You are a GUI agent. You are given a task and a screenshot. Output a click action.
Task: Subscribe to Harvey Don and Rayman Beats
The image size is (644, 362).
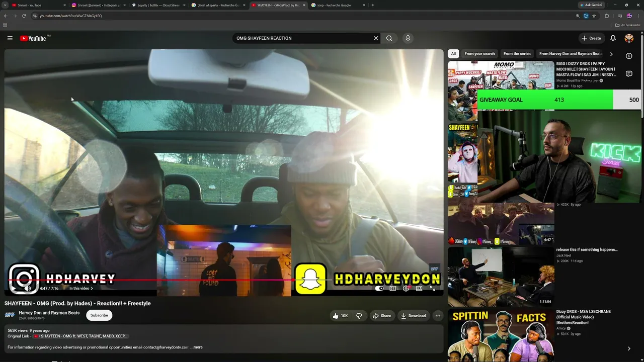pyautogui.click(x=99, y=315)
